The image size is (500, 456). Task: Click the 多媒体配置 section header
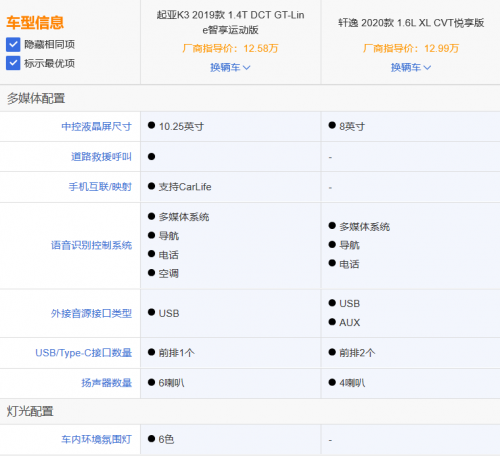pyautogui.click(x=36, y=98)
